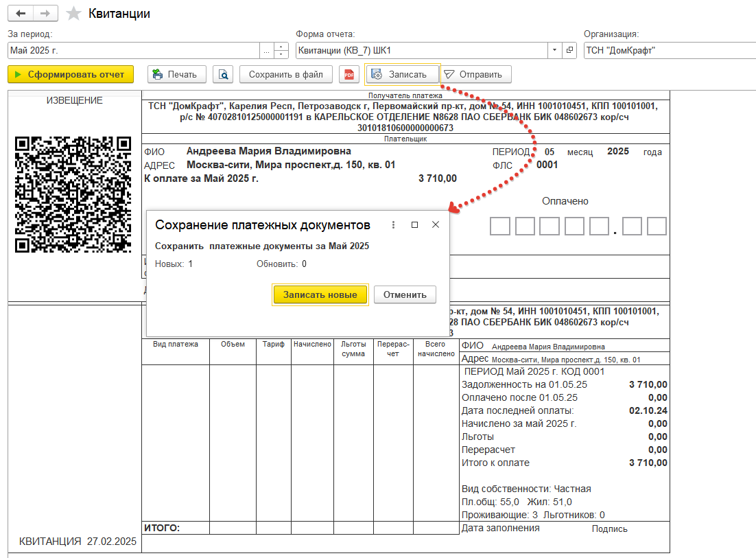Viewport: 756px width, 558px height.
Task: Close the Сохранение платежных документов dialog
Action: [x=436, y=224]
